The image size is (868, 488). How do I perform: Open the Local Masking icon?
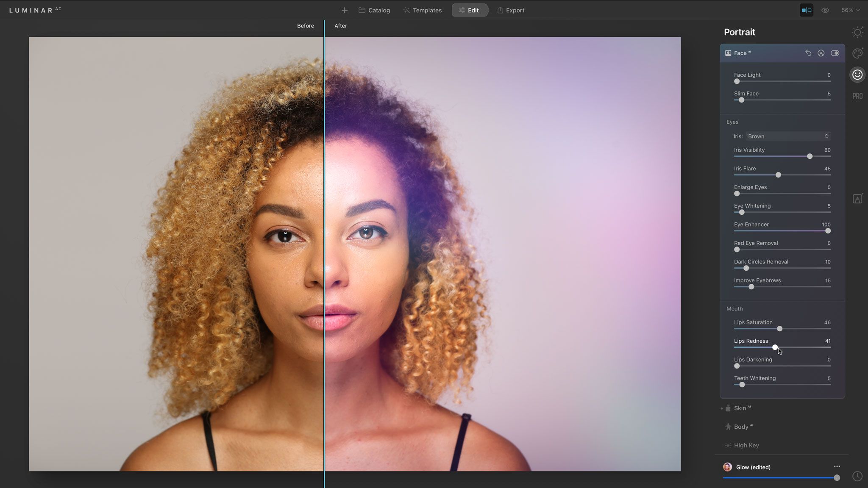tap(857, 199)
